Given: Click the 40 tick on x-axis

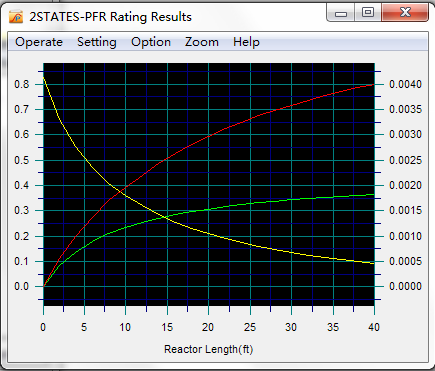Looking at the screenshot, I should click(374, 327).
